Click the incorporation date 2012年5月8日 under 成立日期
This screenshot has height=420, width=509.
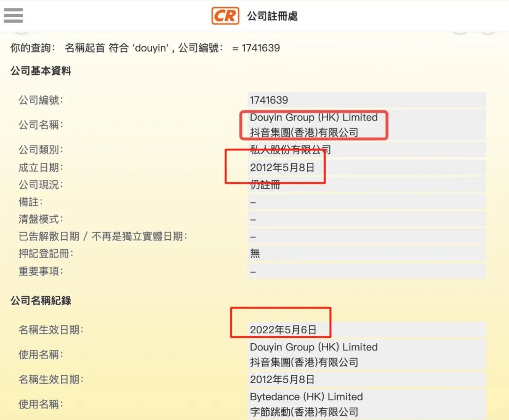(x=282, y=168)
